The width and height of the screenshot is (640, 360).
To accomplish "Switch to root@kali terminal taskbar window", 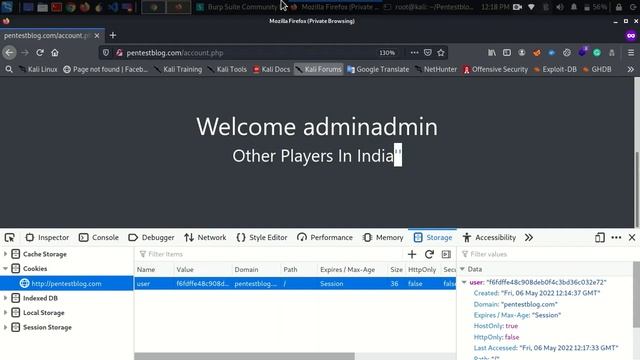I will 429,7.
